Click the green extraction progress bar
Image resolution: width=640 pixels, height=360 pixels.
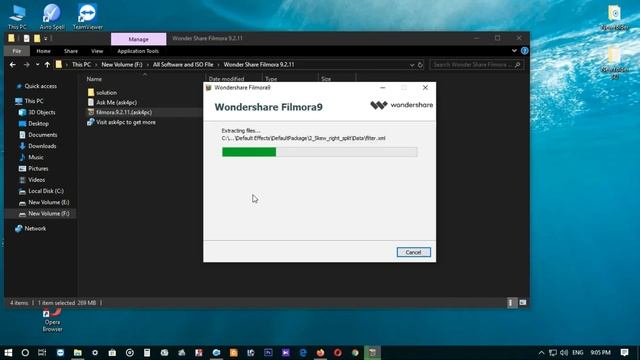(x=320, y=152)
